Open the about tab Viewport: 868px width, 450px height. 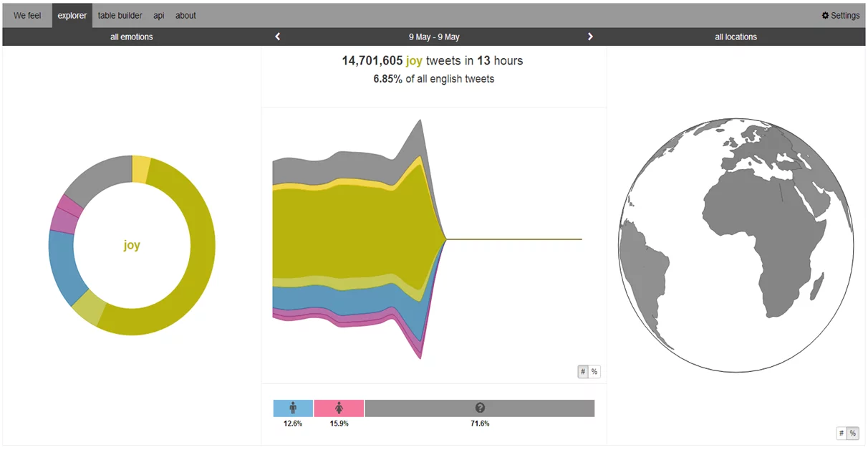[185, 15]
